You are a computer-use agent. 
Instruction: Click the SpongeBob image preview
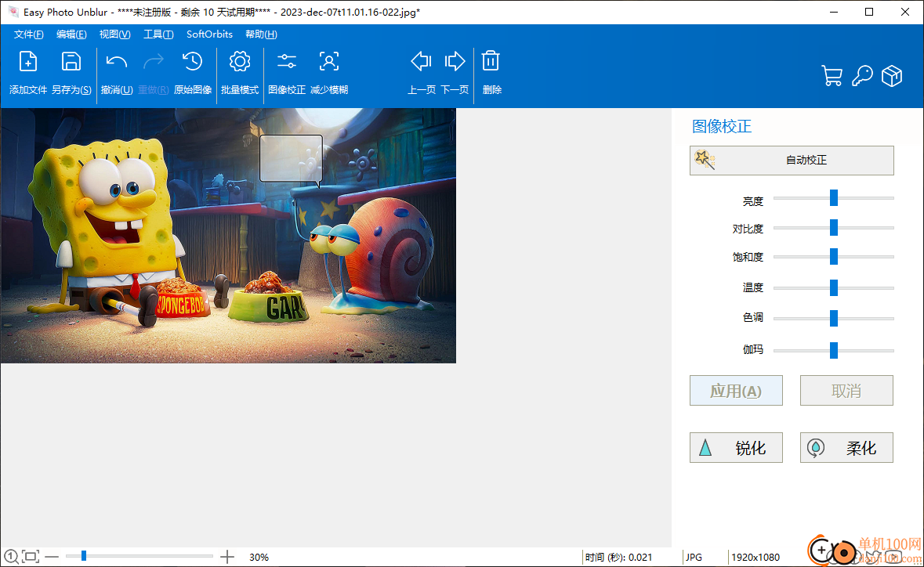(x=228, y=236)
